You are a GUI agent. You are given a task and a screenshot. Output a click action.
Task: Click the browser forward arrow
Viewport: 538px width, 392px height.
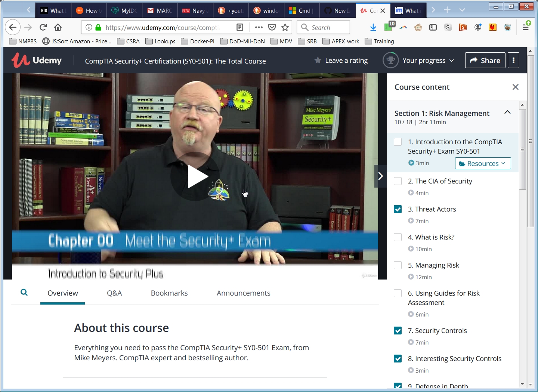pos(28,27)
